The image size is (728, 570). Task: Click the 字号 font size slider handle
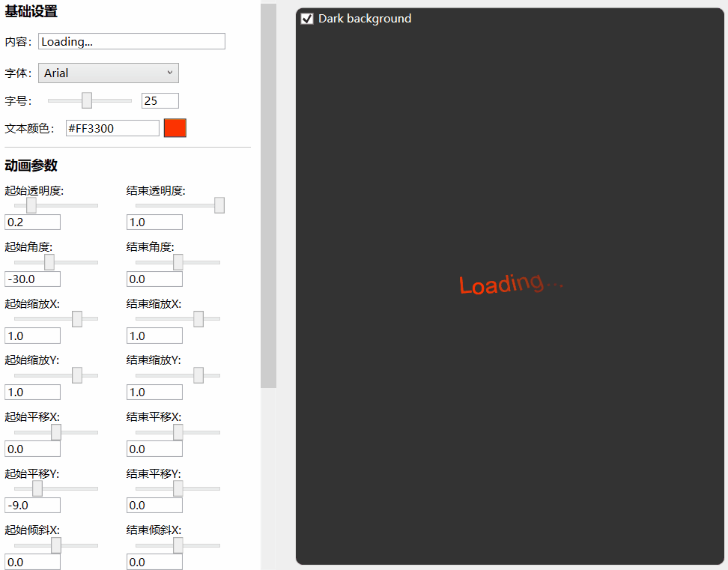pos(88,100)
